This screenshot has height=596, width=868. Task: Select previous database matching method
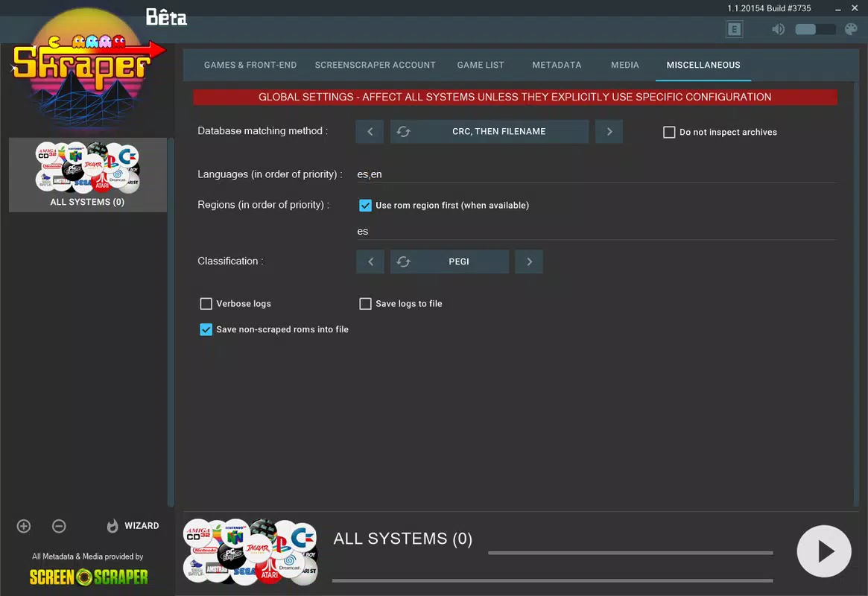[x=370, y=132]
